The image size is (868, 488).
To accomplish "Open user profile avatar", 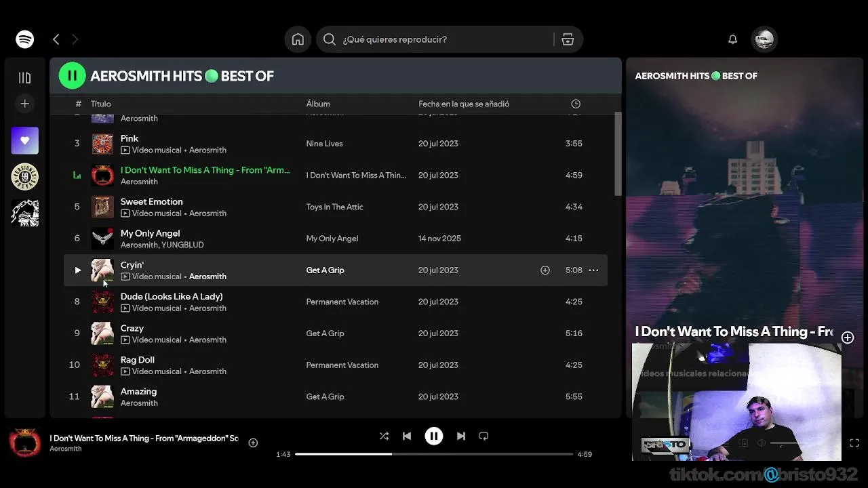I will click(764, 39).
